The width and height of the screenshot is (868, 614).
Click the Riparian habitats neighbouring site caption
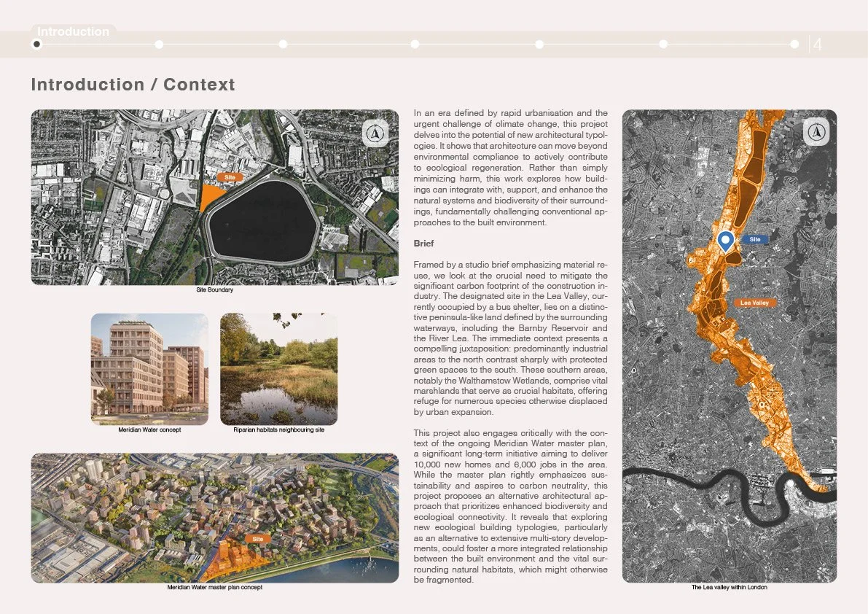pyautogui.click(x=279, y=430)
